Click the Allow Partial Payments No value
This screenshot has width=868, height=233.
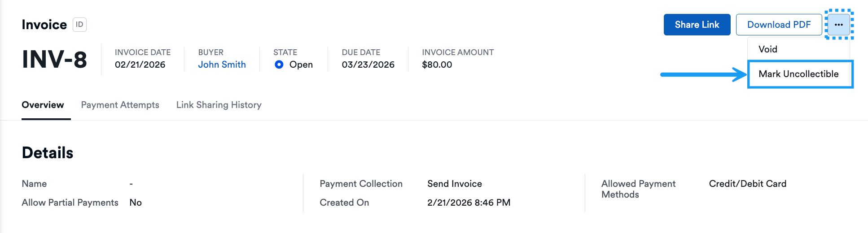(136, 203)
